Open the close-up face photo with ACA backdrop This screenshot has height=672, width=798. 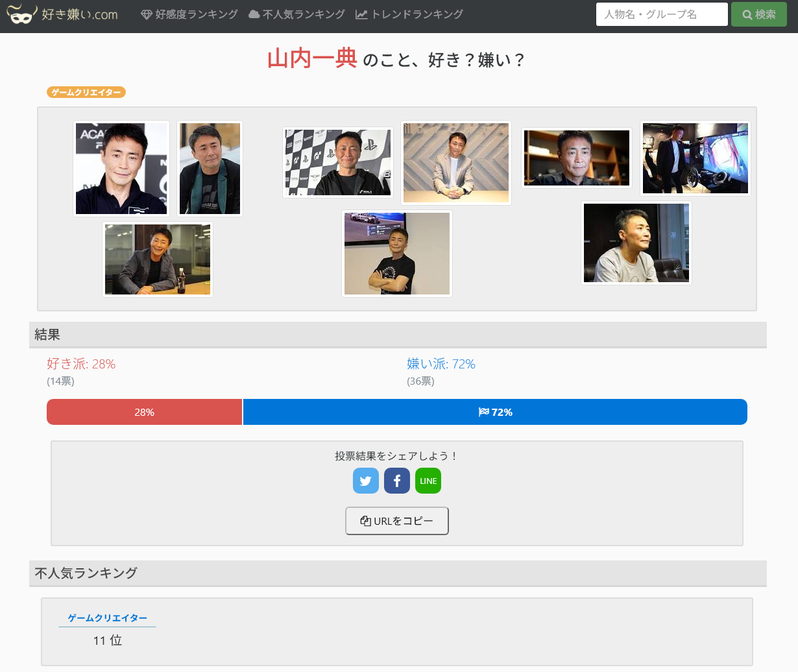(121, 169)
